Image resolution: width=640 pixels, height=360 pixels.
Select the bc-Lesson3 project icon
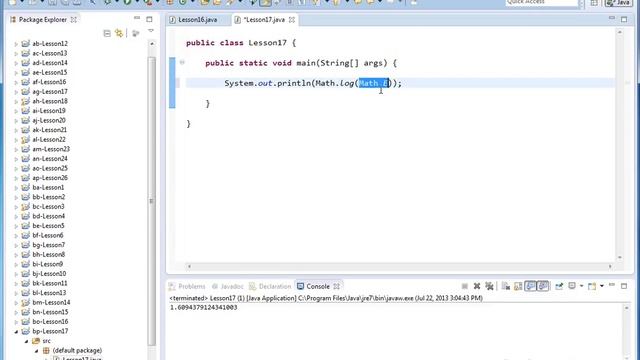pos(25,207)
